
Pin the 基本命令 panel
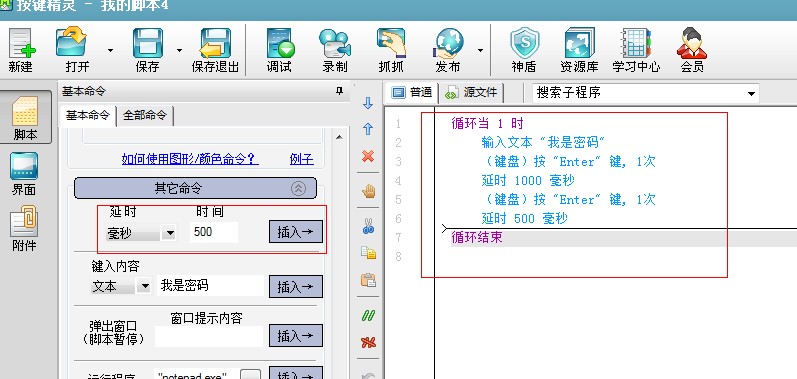click(x=340, y=91)
